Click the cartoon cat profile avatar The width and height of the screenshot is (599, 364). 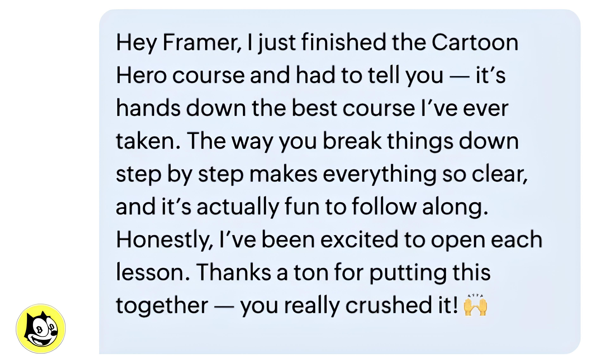point(41,328)
